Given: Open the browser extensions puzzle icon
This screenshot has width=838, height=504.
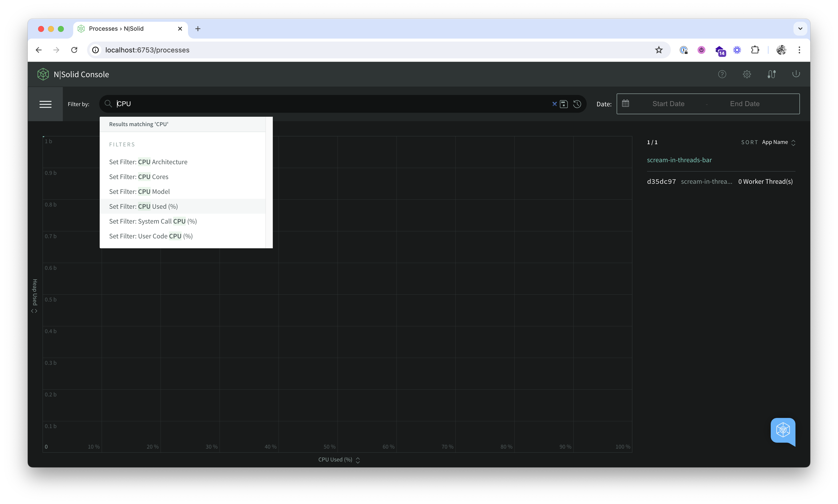Looking at the screenshot, I should 755,50.
